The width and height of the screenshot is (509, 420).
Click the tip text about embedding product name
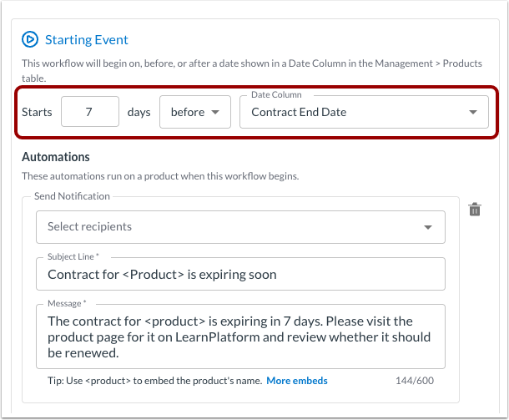coord(154,381)
